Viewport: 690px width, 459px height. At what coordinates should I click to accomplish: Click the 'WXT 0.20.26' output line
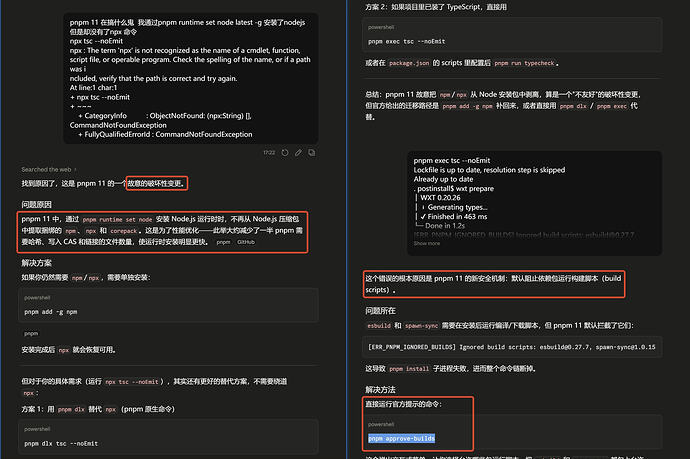pyautogui.click(x=440, y=198)
